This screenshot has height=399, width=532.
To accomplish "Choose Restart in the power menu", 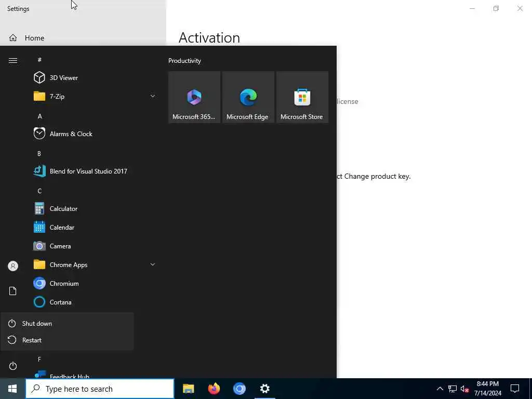I will [67, 340].
